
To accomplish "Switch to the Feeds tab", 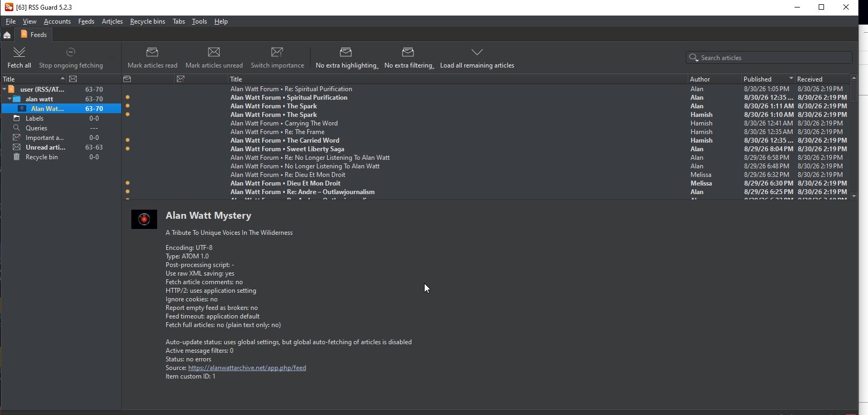I will click(34, 34).
